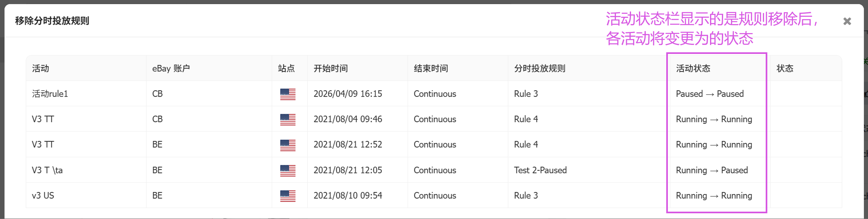Click the flag beside 2021/08/04 09:46
The image size is (868, 219).
[x=288, y=119]
